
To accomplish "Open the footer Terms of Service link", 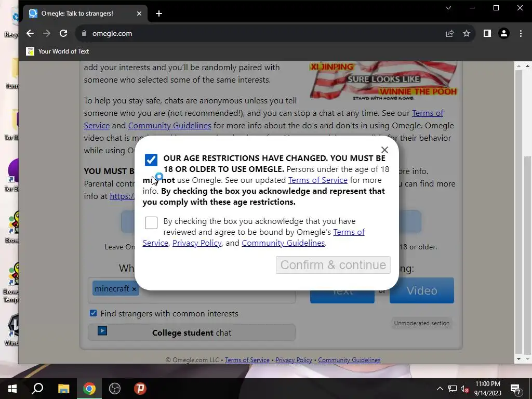I will pos(247,360).
